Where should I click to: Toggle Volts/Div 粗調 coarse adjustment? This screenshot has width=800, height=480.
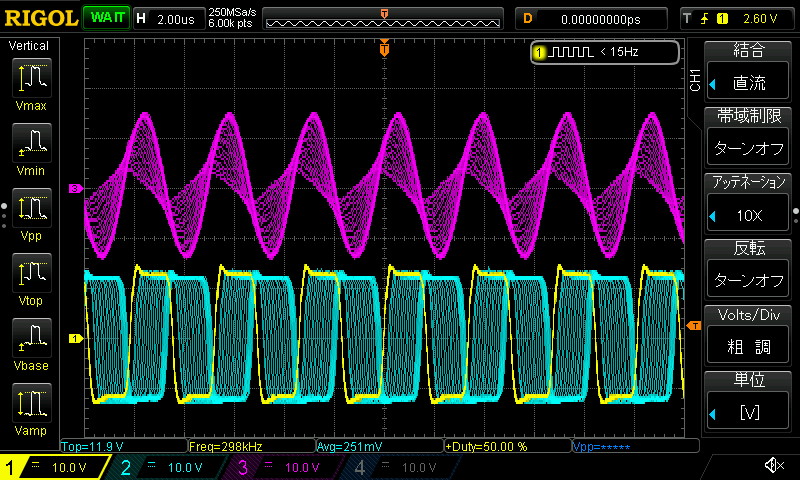[748, 346]
